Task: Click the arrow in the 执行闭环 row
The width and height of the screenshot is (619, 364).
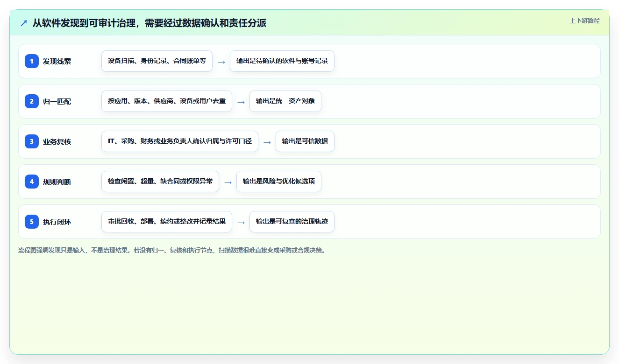Action: pos(241,222)
